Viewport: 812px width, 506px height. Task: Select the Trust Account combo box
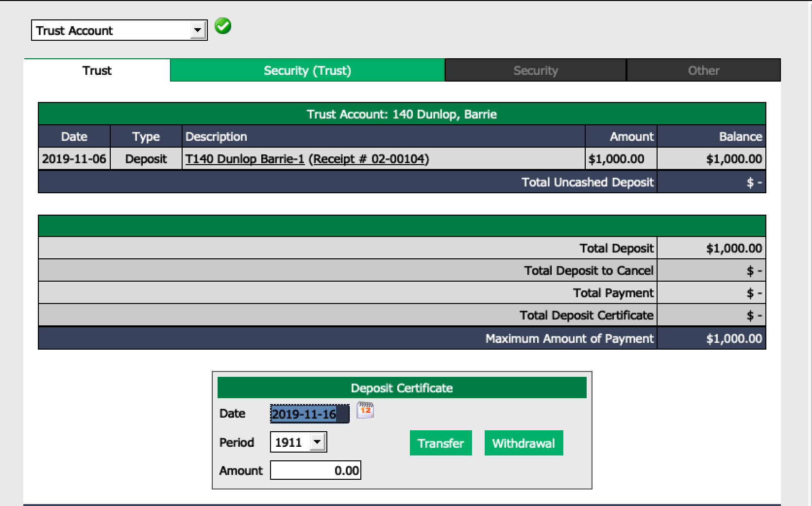click(x=119, y=30)
